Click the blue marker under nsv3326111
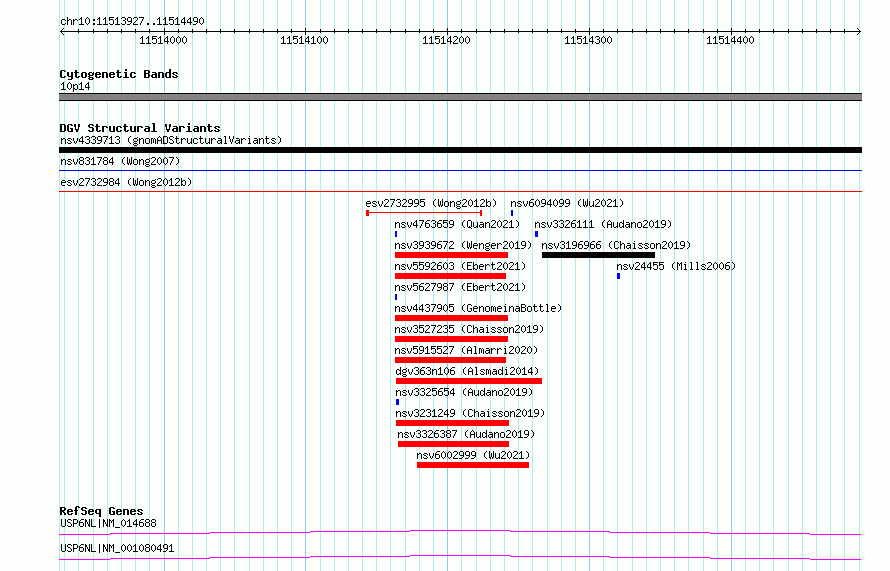 tap(536, 234)
